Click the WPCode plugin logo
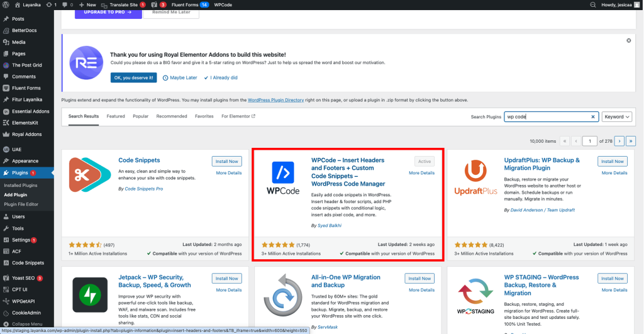Viewport: 644px width, 334px height. point(282,178)
